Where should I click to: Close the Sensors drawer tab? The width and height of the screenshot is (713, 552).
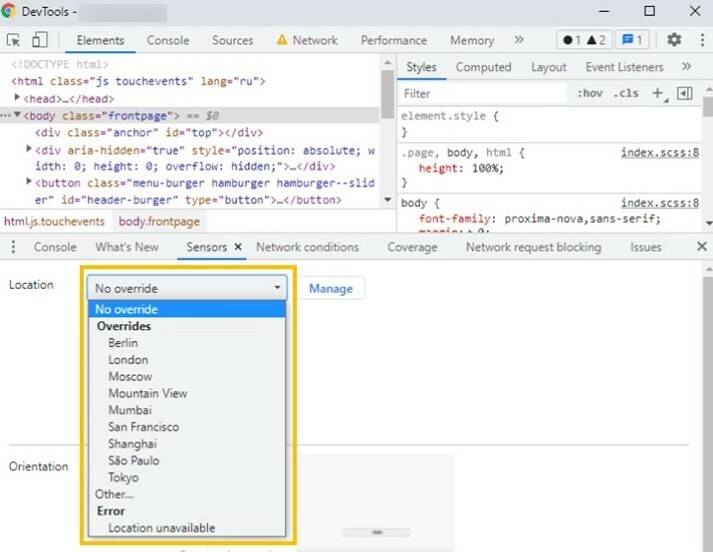[x=238, y=247]
